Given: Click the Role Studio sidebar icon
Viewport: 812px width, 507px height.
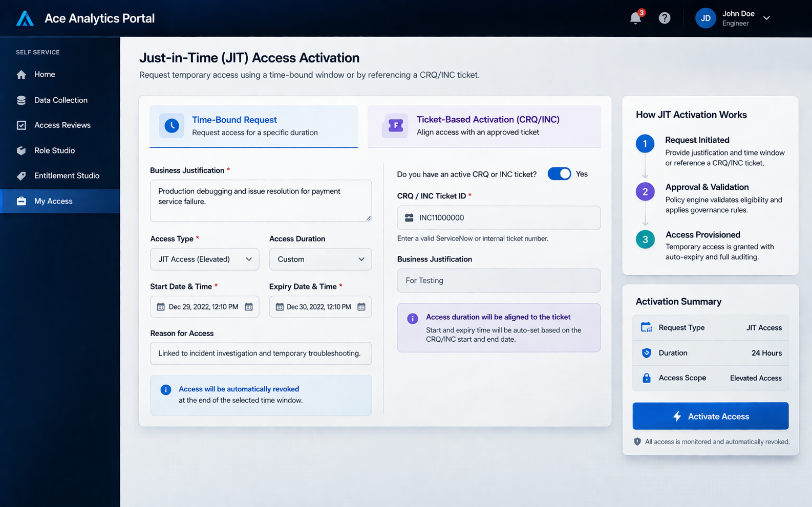Looking at the screenshot, I should tap(21, 150).
